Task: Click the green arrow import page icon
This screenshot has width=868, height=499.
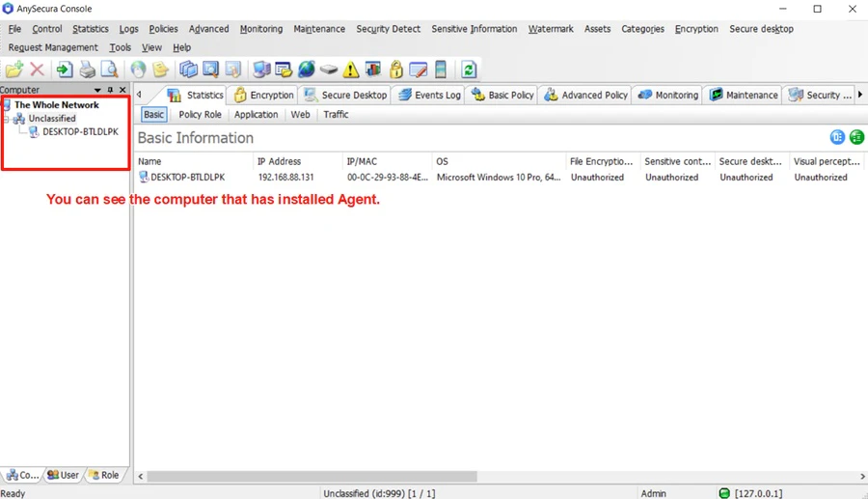Action: point(65,69)
